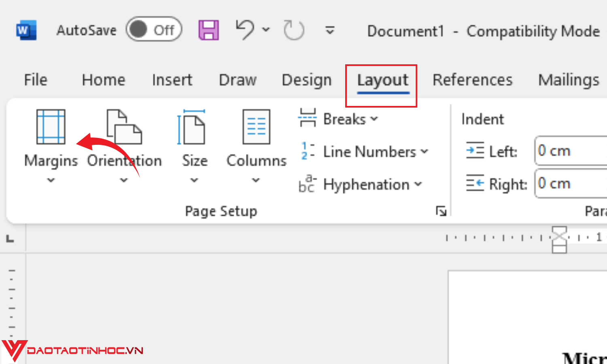Click the document title Document1
Screen dimensions: 607x364
405,31
